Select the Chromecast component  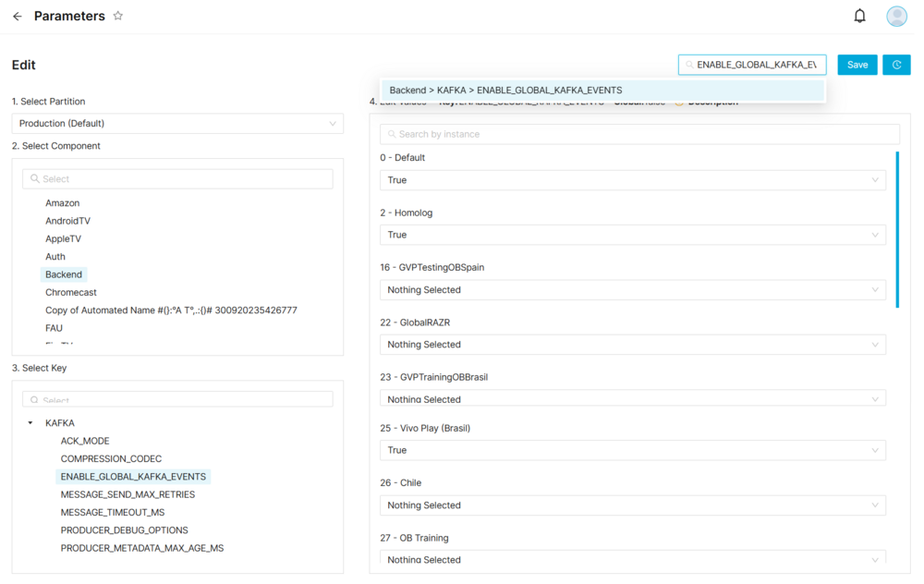tap(71, 293)
